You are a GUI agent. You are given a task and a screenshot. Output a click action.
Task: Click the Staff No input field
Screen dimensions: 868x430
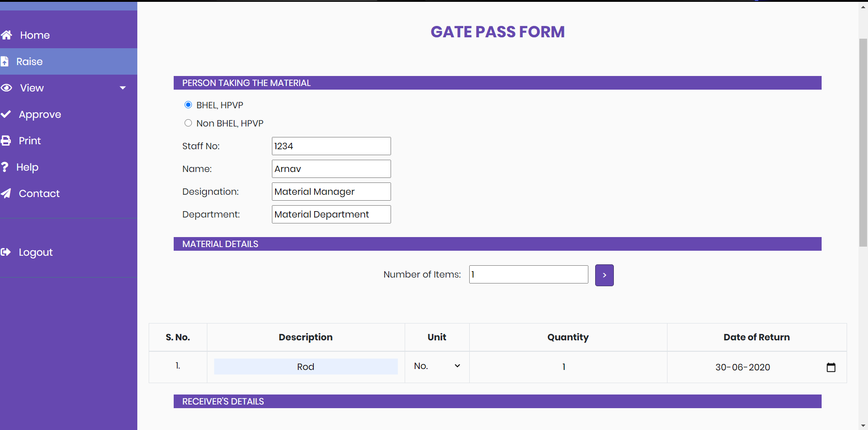pyautogui.click(x=331, y=146)
